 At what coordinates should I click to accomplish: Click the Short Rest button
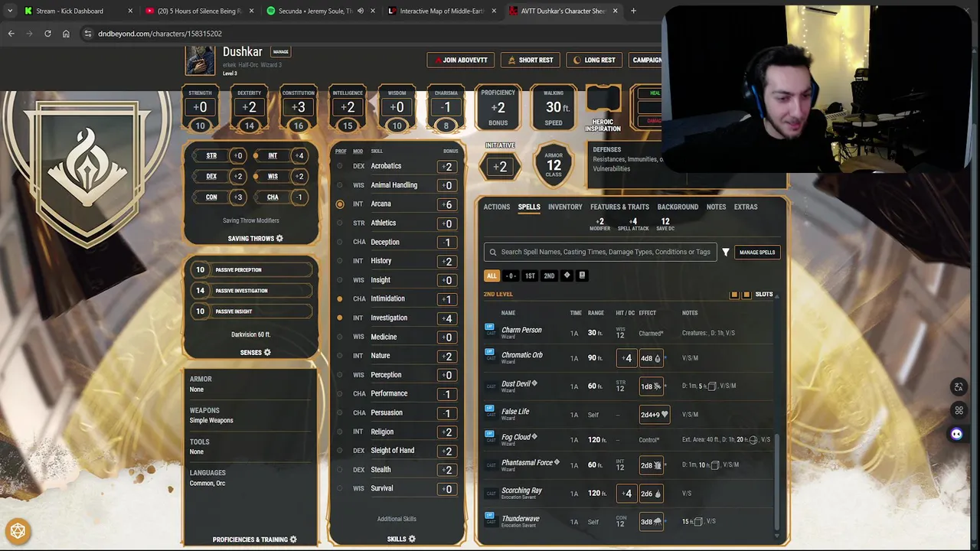point(530,60)
